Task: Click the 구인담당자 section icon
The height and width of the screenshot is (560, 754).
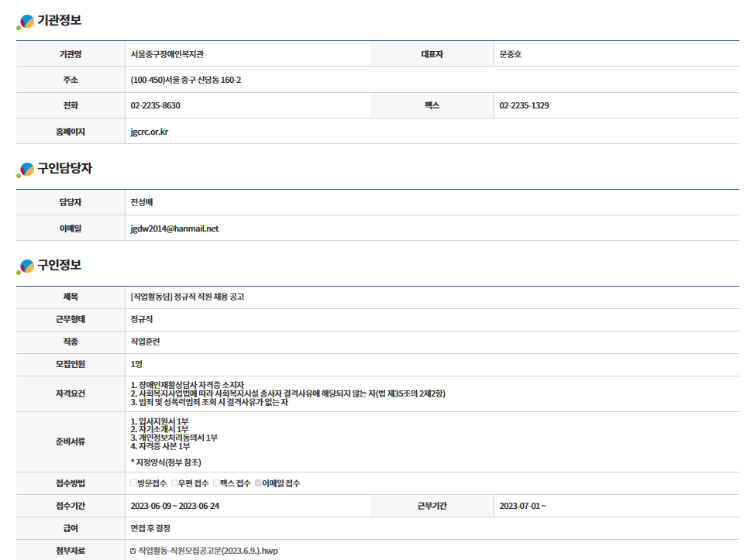Action: (x=26, y=170)
